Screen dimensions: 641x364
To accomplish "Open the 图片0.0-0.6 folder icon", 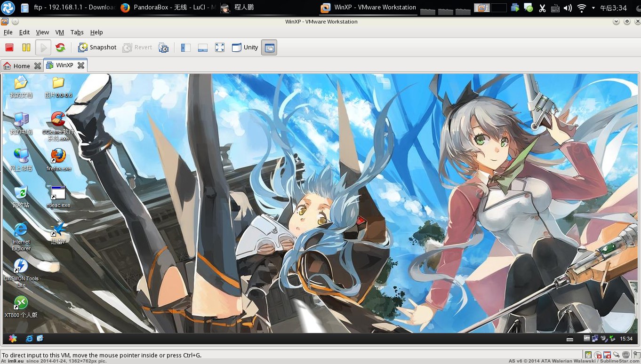I will click(58, 87).
